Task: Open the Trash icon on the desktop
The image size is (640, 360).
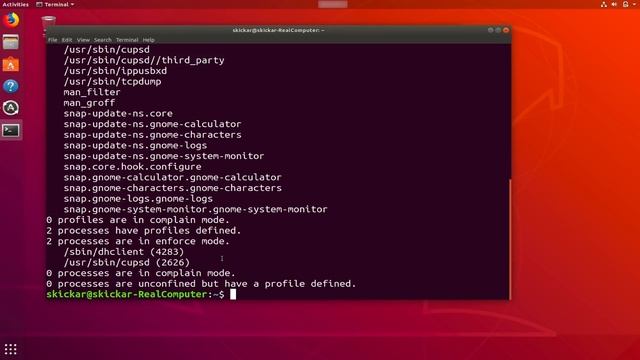Action: [x=49, y=22]
